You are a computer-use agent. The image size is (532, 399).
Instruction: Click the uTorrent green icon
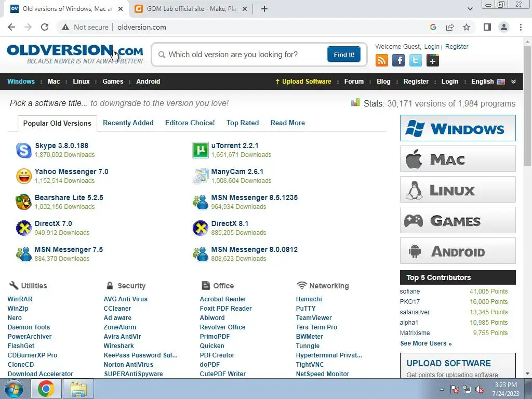click(x=200, y=150)
